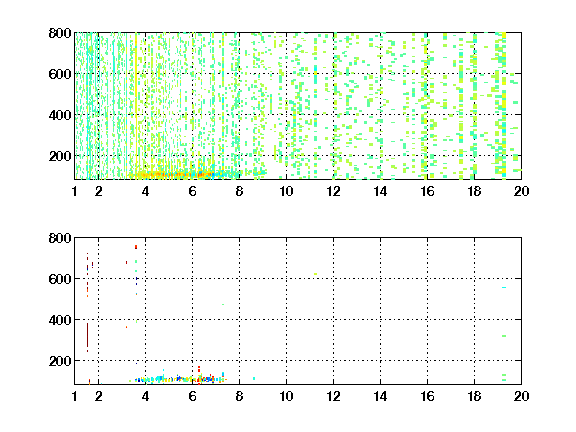The image size is (576, 432).
Task: Click x-axis tick label 16 on lower plot
Action: tap(427, 396)
